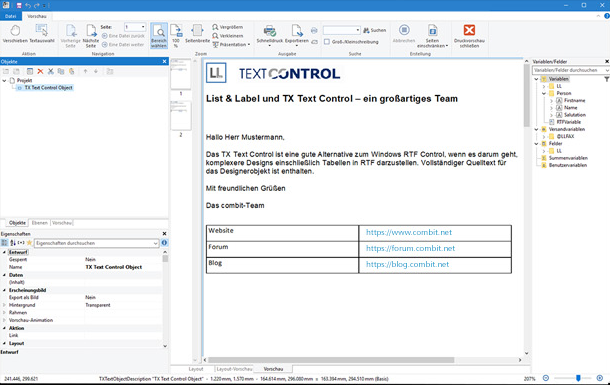Sort properties alphabetically in Eigenschaften

click(x=13, y=243)
